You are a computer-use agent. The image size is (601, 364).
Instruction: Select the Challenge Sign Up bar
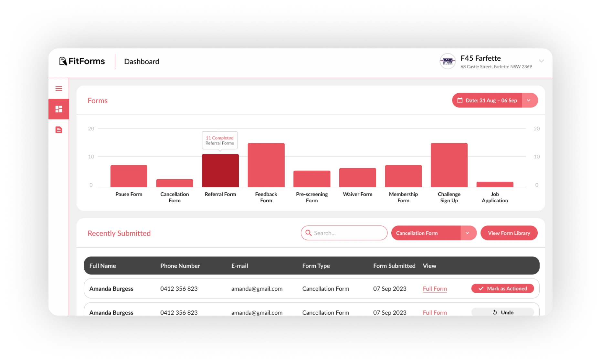(x=449, y=165)
